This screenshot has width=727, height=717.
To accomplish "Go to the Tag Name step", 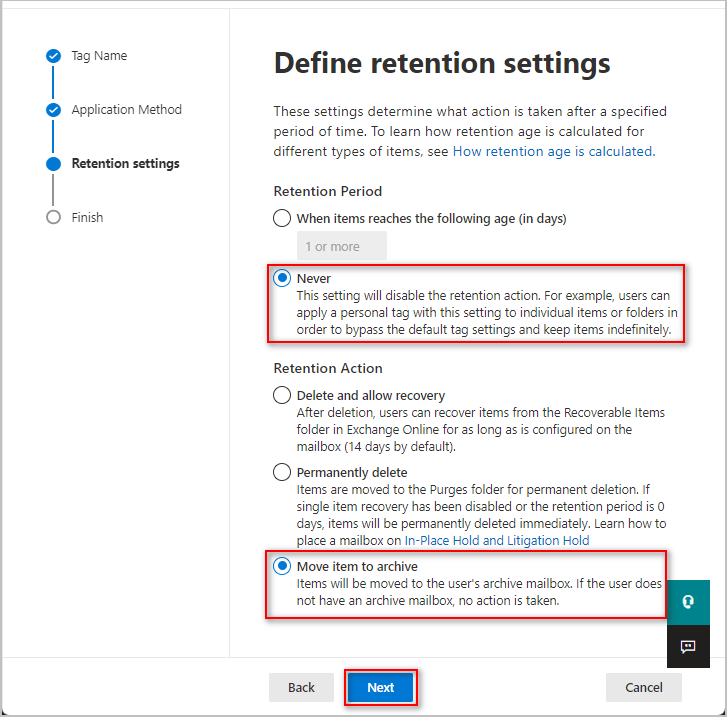I will [x=99, y=56].
